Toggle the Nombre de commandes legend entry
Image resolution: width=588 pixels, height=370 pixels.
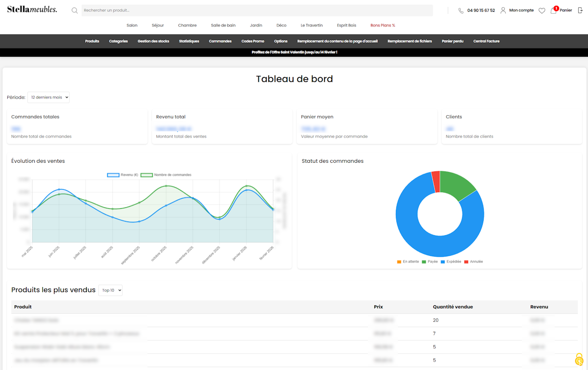[170, 174]
